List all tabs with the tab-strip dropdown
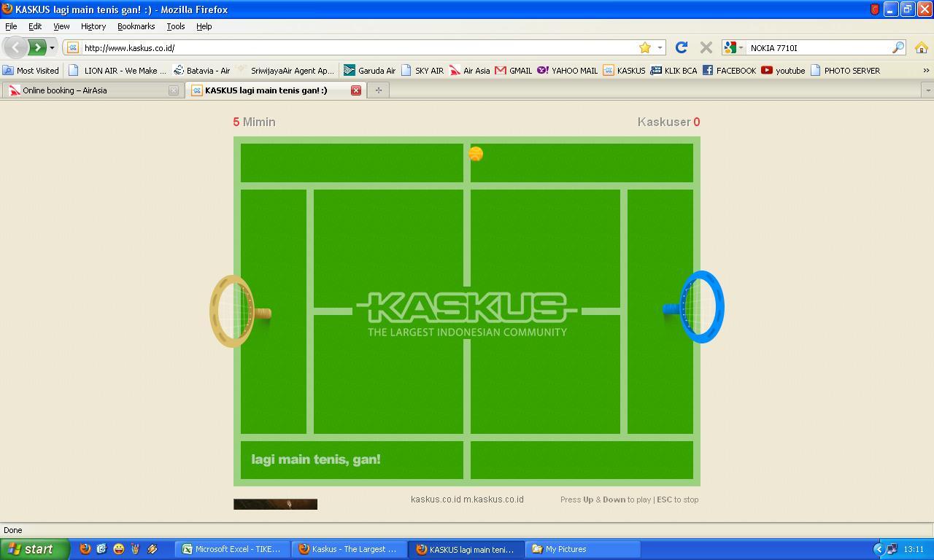 point(927,90)
